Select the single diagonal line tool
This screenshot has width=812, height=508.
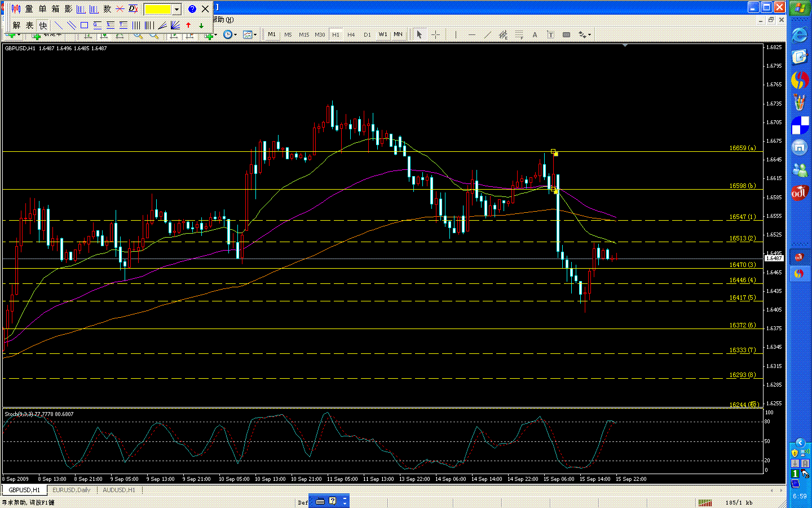(x=58, y=25)
